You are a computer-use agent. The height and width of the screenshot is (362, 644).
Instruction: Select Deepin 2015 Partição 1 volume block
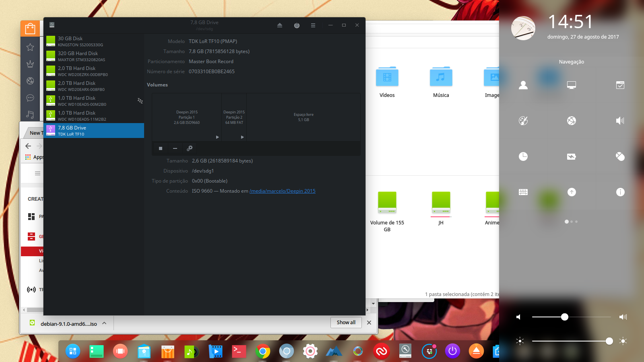point(187,117)
